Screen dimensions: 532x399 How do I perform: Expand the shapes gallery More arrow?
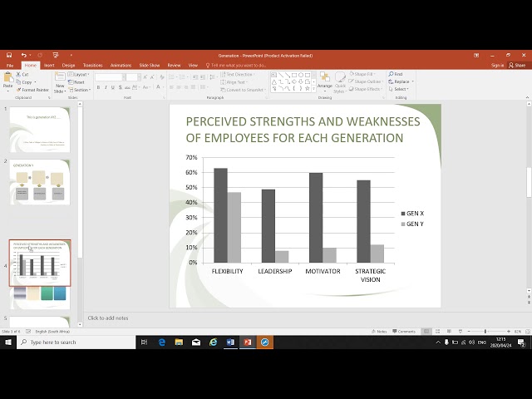click(313, 89)
